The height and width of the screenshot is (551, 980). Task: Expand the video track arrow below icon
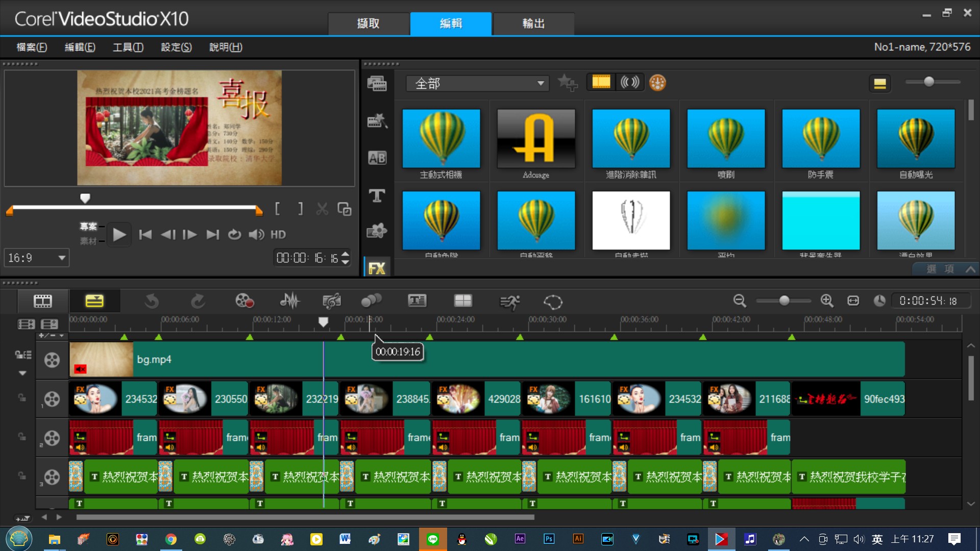(22, 373)
